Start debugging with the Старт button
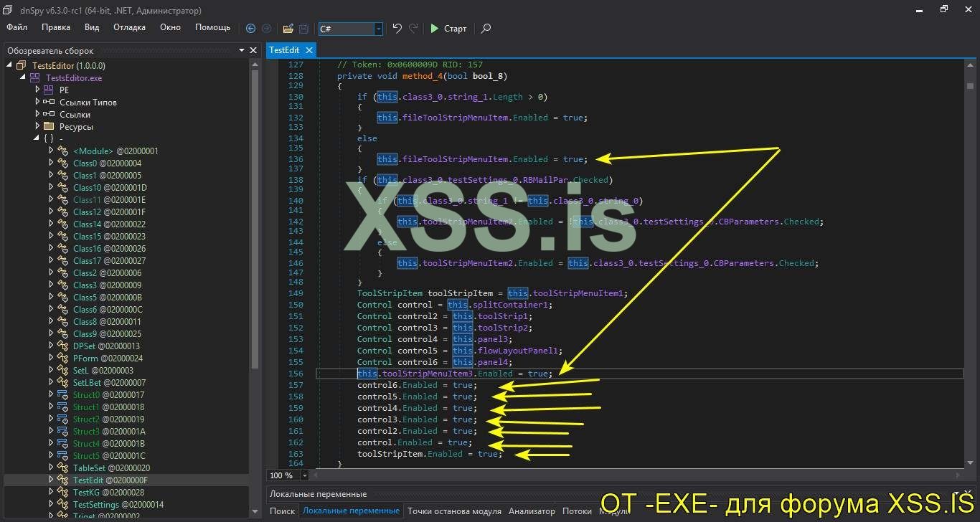This screenshot has height=522, width=980. coord(448,29)
